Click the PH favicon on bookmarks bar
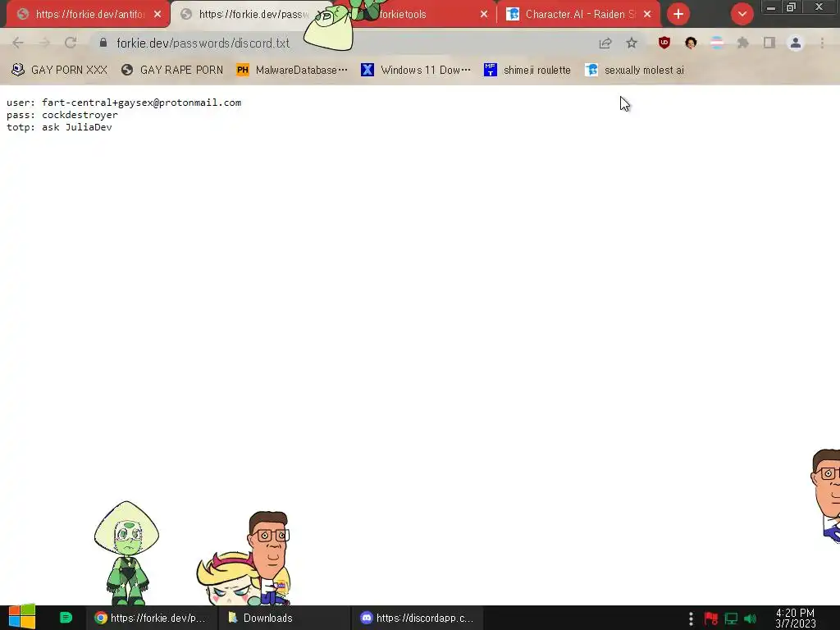Viewport: 840px width, 630px height. click(x=243, y=71)
